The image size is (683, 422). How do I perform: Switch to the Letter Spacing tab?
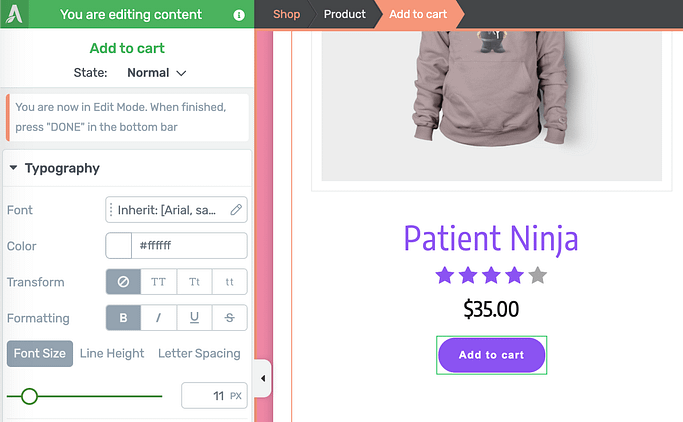tap(199, 353)
